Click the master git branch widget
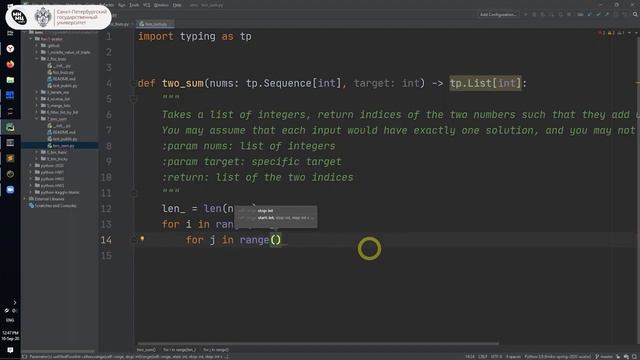Image resolution: width=640 pixels, height=360 pixels. point(604,356)
